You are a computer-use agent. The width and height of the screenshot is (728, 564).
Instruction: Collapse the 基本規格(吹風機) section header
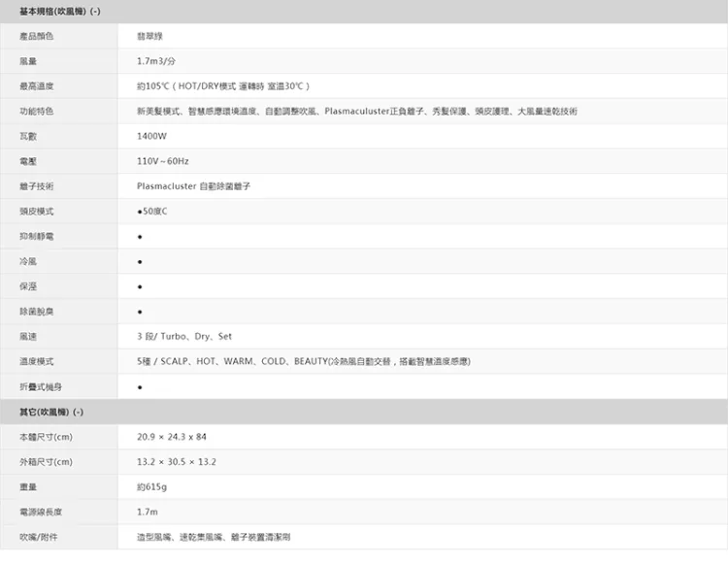(60, 11)
